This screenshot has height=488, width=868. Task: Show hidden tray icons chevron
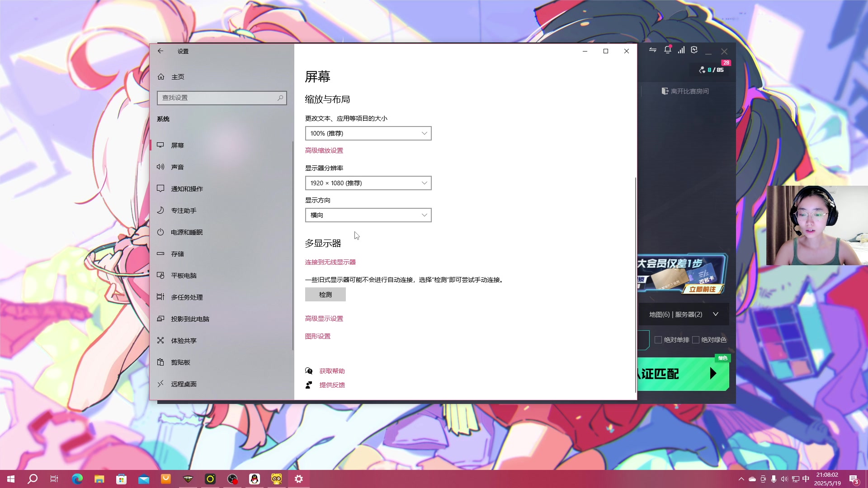pyautogui.click(x=741, y=479)
